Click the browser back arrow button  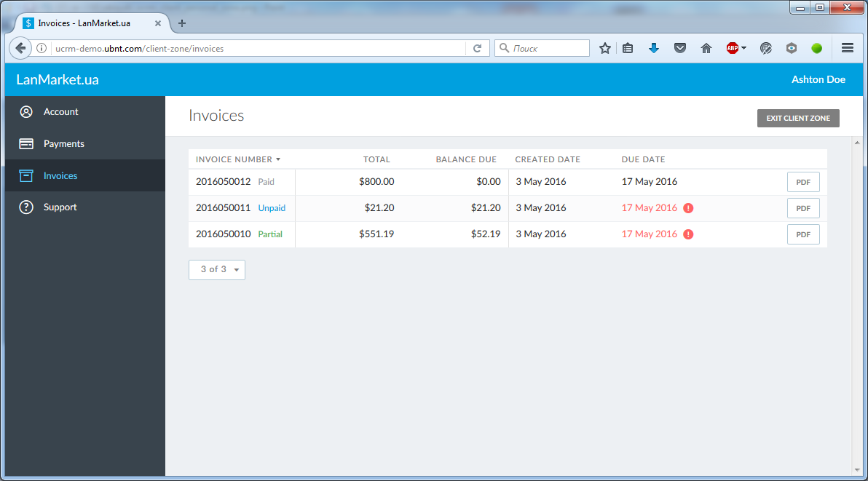pos(20,48)
